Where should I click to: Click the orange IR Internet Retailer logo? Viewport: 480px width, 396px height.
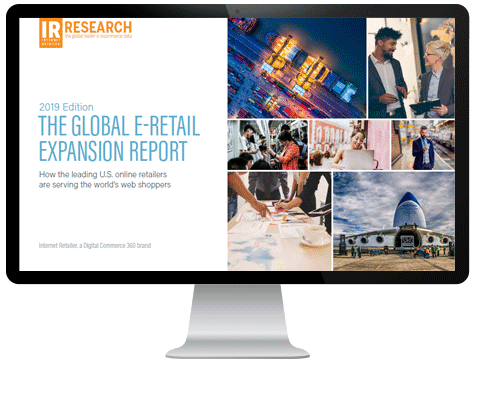coord(51,33)
